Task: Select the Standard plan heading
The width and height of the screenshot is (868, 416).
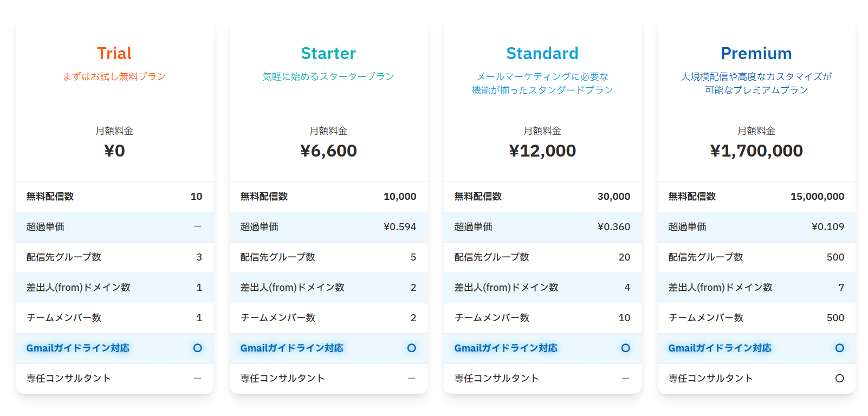Action: tap(542, 54)
